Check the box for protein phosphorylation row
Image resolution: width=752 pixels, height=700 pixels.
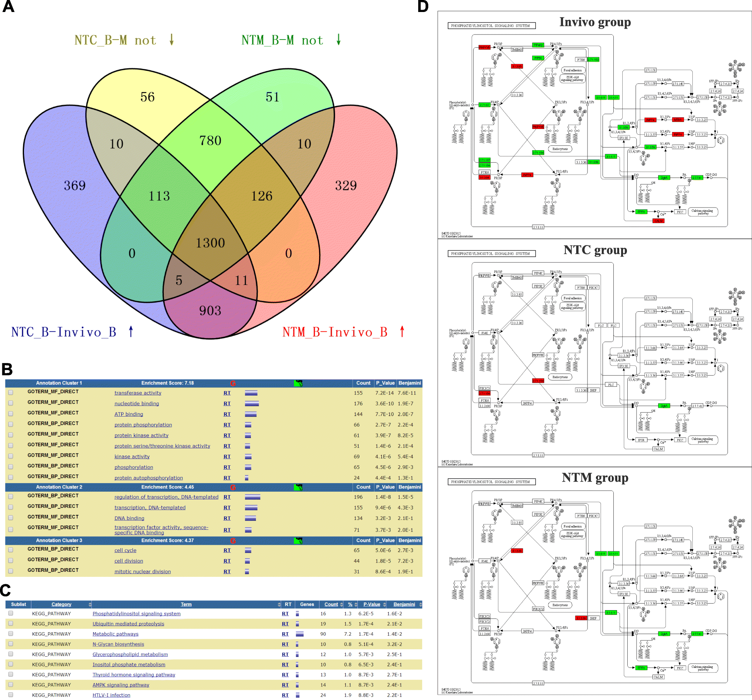tap(11, 424)
